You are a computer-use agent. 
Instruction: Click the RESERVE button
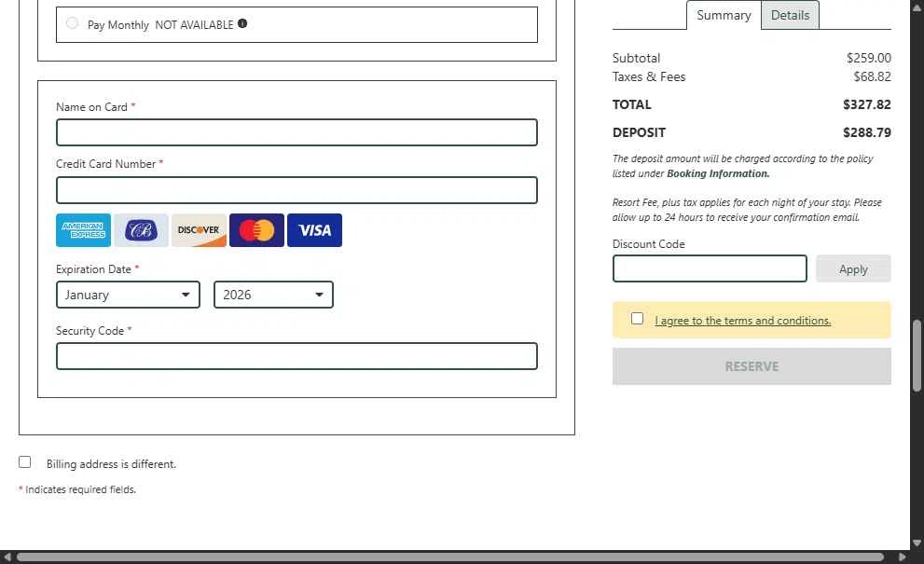click(x=752, y=366)
